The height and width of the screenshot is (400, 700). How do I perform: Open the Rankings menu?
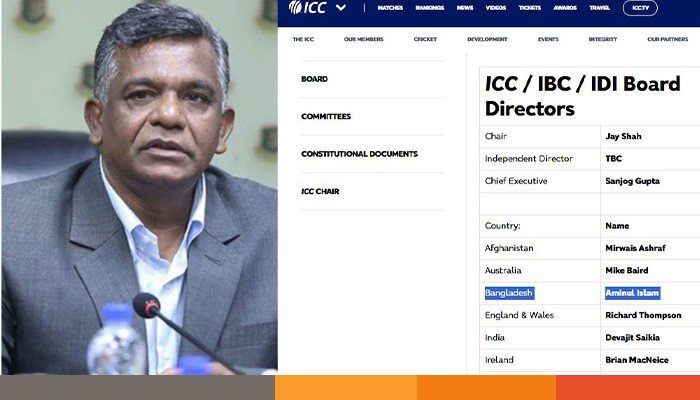coord(429,8)
